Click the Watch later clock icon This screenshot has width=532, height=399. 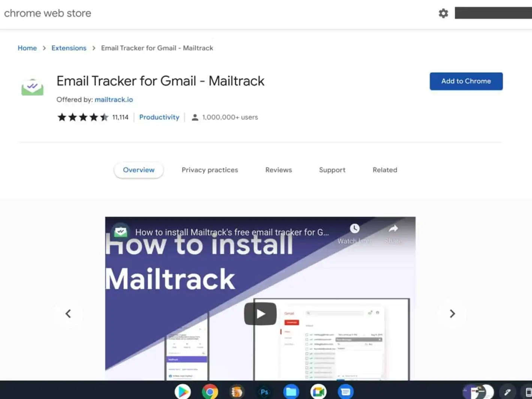tap(354, 229)
